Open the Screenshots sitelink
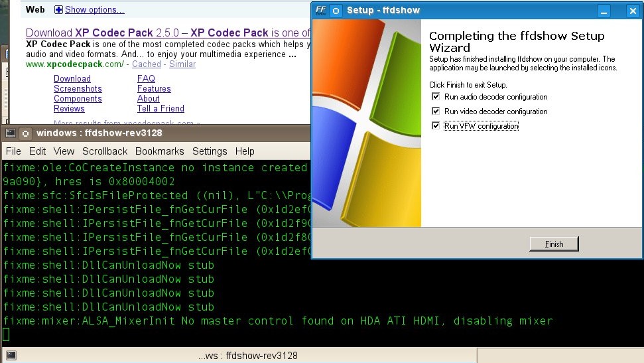This screenshot has height=363, width=644. 78,88
